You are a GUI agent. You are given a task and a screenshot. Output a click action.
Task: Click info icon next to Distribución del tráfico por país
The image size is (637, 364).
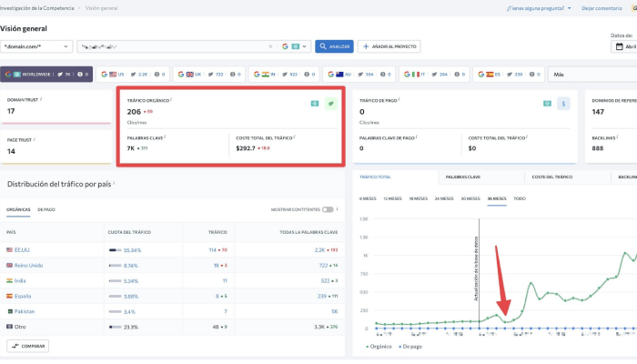[x=114, y=183]
